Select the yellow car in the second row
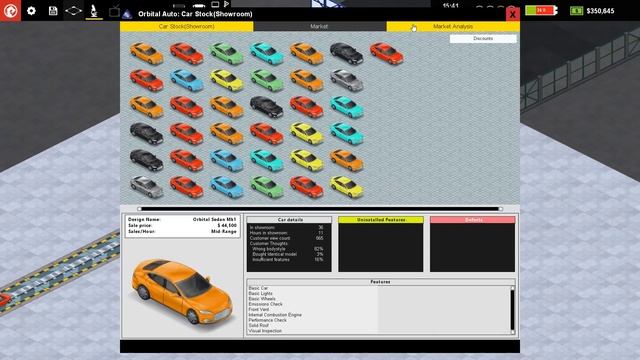 pyautogui.click(x=227, y=80)
